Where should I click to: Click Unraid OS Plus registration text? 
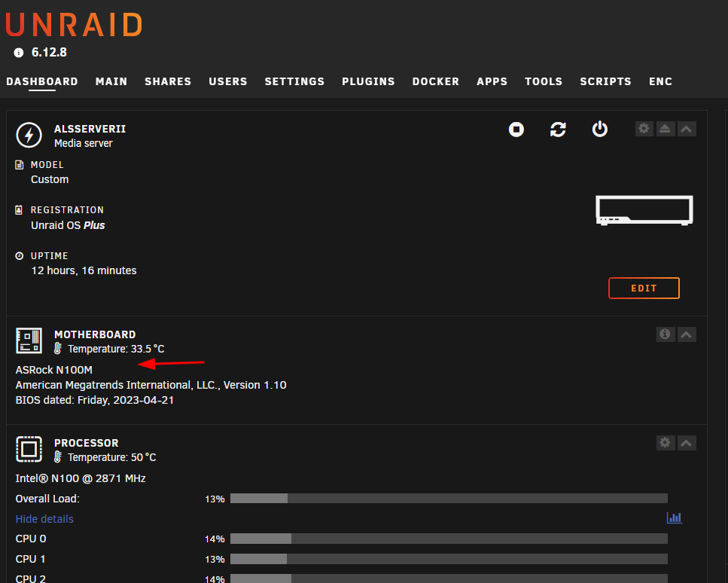click(x=68, y=225)
